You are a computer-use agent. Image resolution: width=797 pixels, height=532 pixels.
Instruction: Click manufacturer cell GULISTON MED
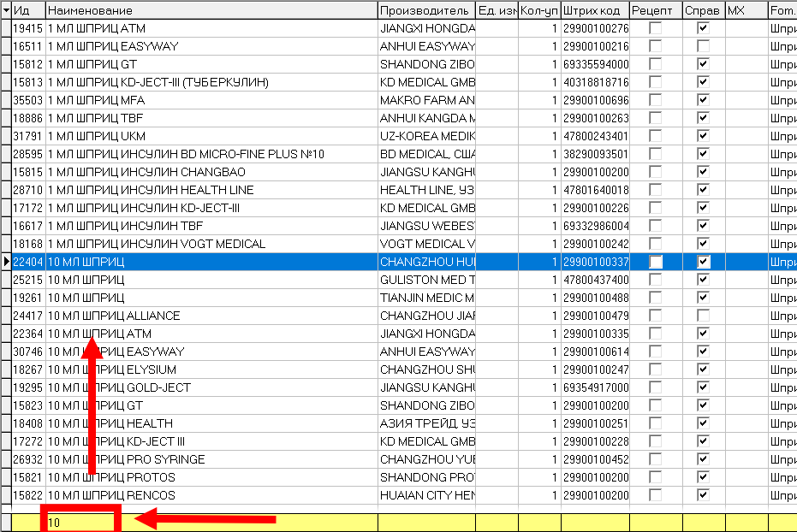(427, 280)
